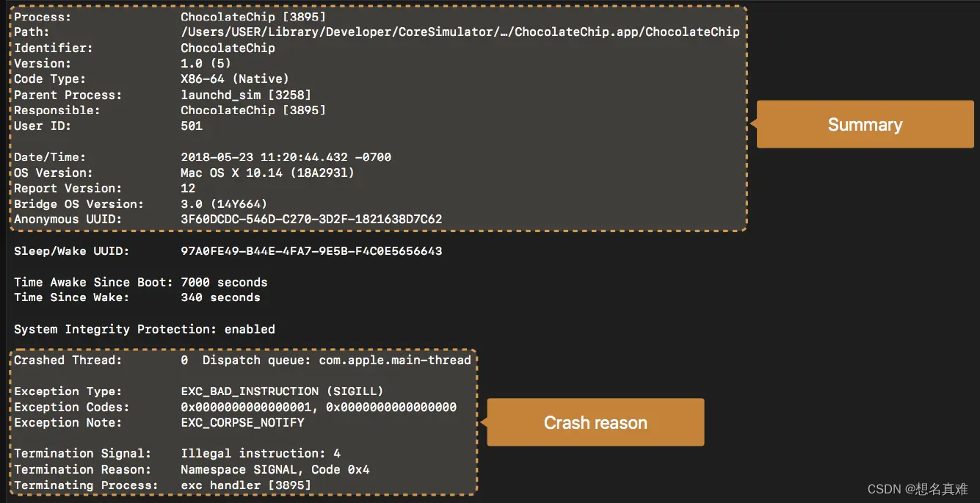Click System Integrity Protection enabled line
The height and width of the screenshot is (503, 980).
point(145,329)
